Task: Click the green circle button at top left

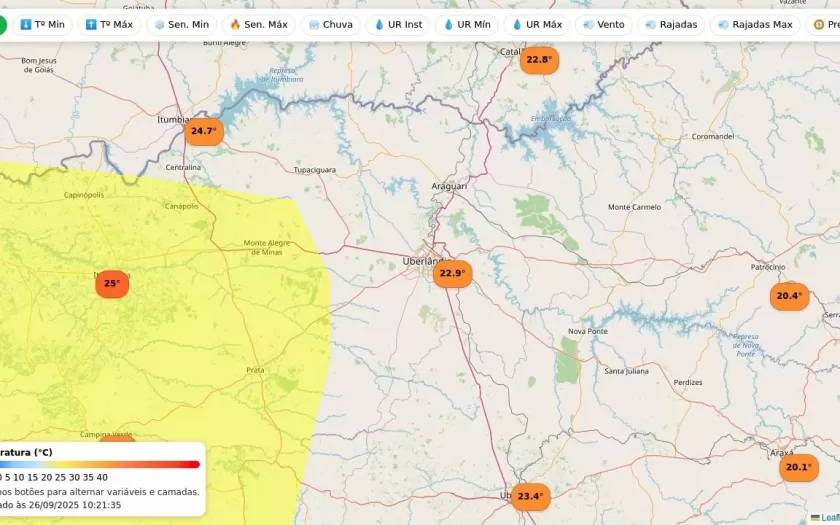Action: (2, 24)
